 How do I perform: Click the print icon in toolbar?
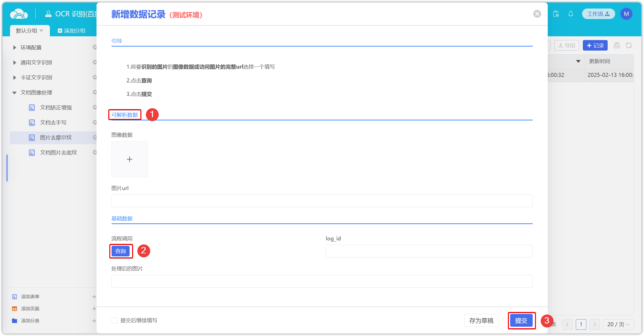[617, 45]
